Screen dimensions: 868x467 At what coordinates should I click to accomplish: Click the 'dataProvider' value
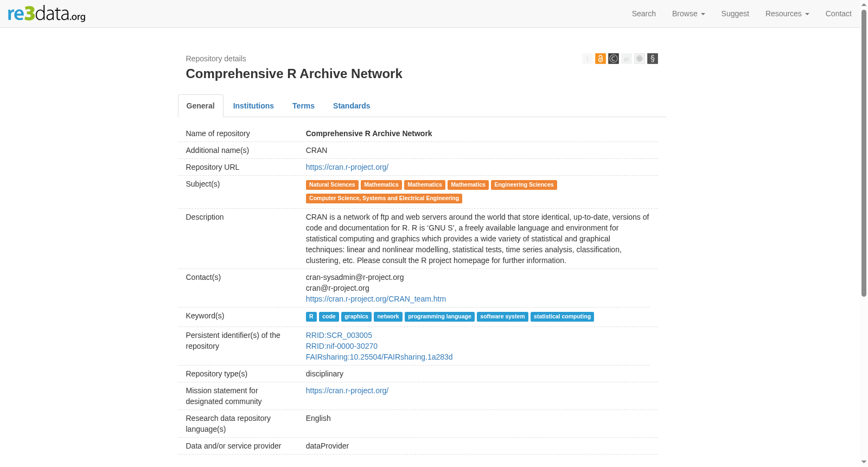click(x=327, y=446)
